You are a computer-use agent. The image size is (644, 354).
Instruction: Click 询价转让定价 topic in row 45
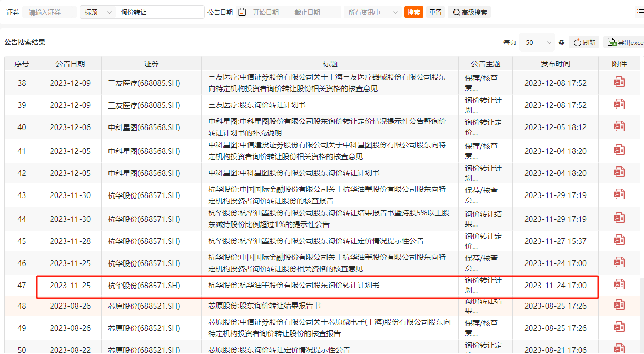tap(483, 241)
